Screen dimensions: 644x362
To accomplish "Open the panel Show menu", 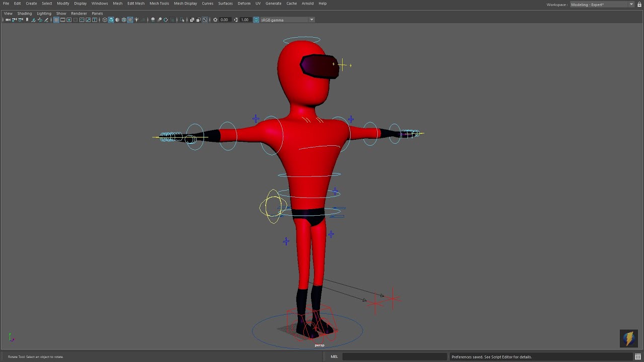I will pos(61,14).
